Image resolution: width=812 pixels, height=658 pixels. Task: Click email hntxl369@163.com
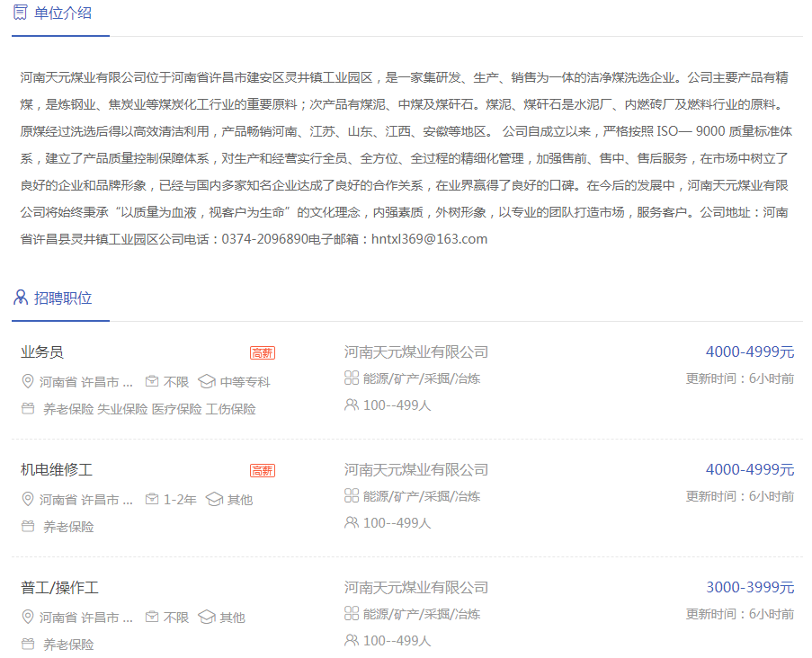pos(429,239)
